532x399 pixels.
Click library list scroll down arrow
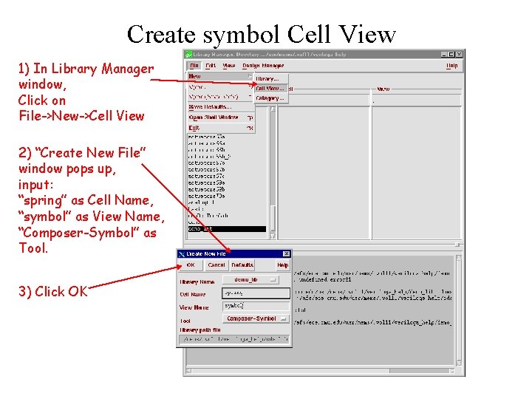tap(273, 236)
